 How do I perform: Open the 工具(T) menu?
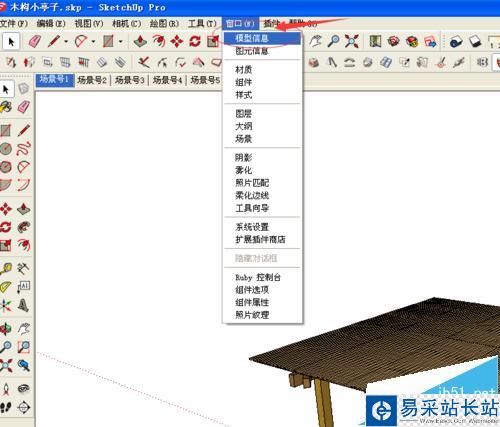[202, 24]
